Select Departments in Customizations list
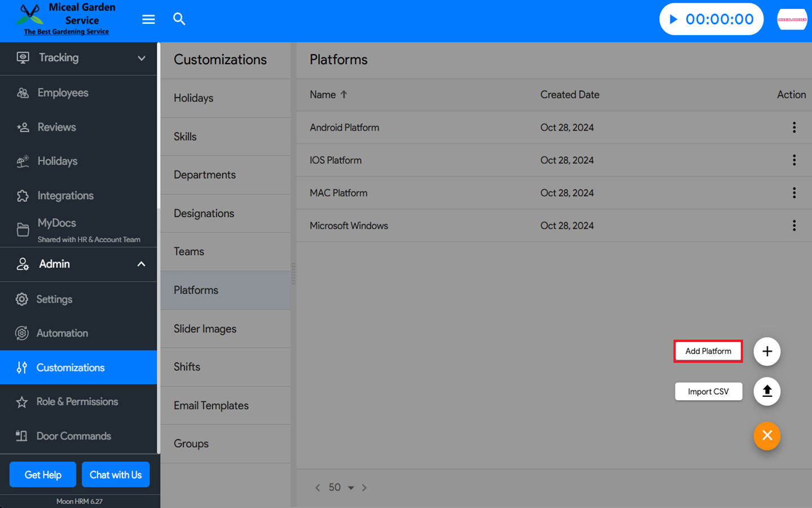 point(205,175)
